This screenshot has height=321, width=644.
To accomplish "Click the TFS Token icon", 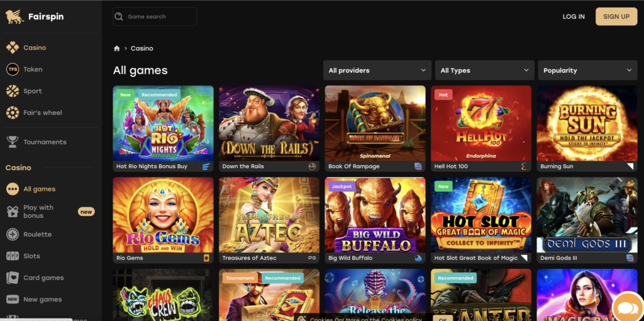I will point(13,69).
